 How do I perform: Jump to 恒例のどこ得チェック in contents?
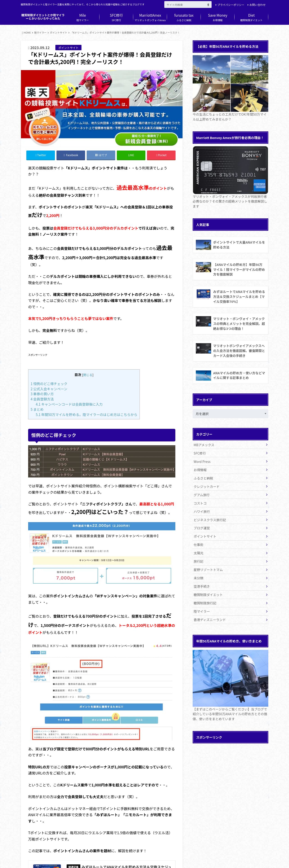coord(49,384)
